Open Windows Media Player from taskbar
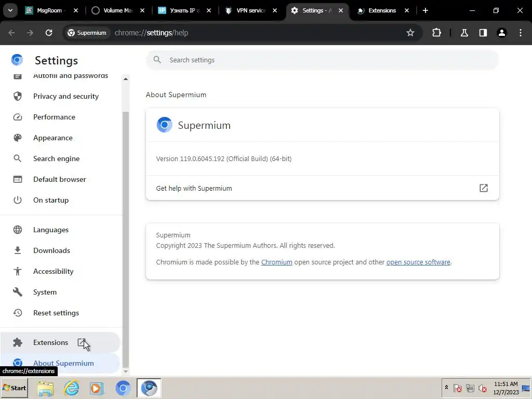 97,389
